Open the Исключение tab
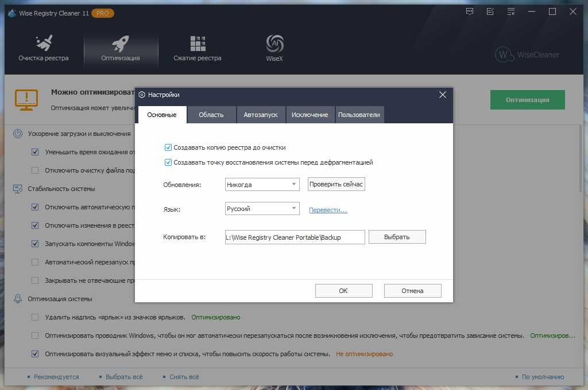 310,115
